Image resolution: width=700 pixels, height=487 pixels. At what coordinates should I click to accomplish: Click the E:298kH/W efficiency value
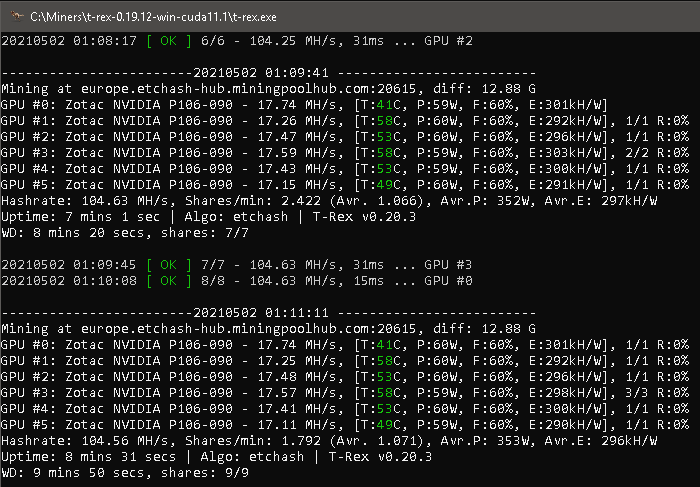566,393
